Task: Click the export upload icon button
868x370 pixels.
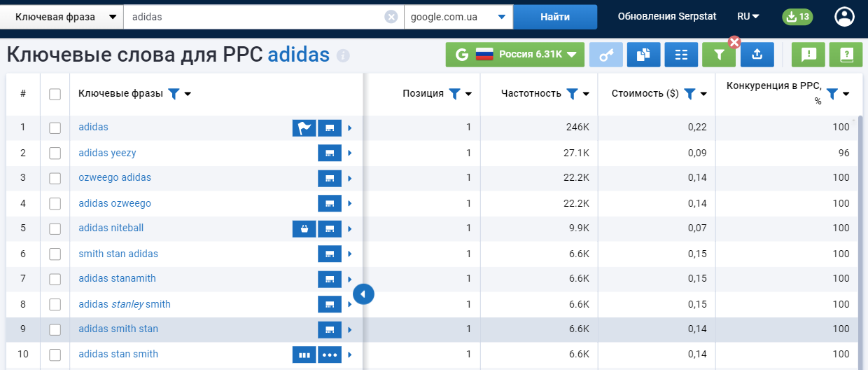Action: [x=757, y=55]
